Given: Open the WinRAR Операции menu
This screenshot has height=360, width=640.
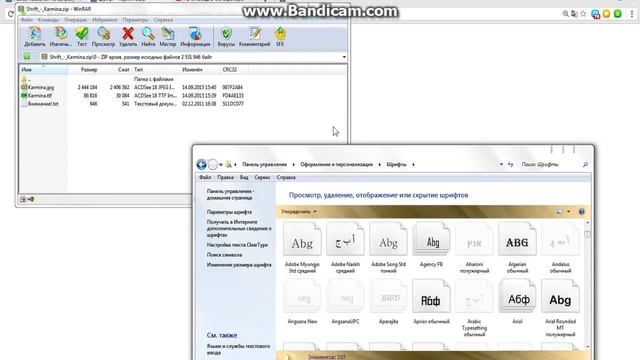Looking at the screenshot, I should (x=76, y=20).
